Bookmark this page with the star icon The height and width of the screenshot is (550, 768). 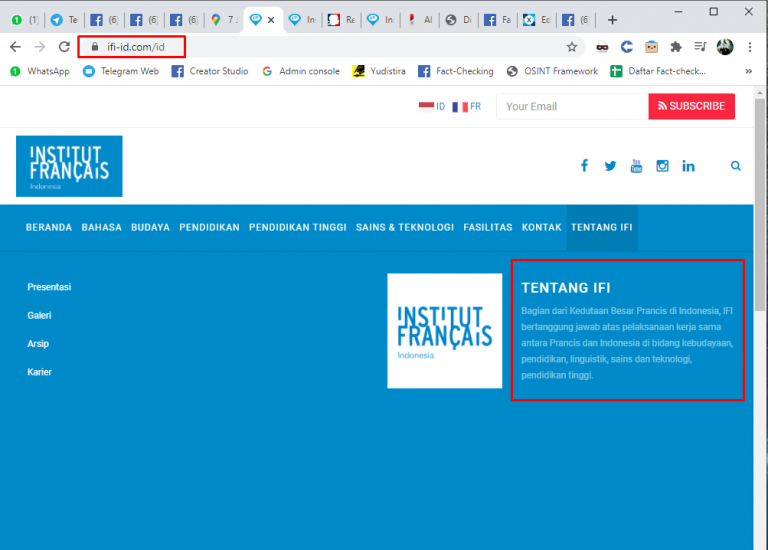point(572,47)
